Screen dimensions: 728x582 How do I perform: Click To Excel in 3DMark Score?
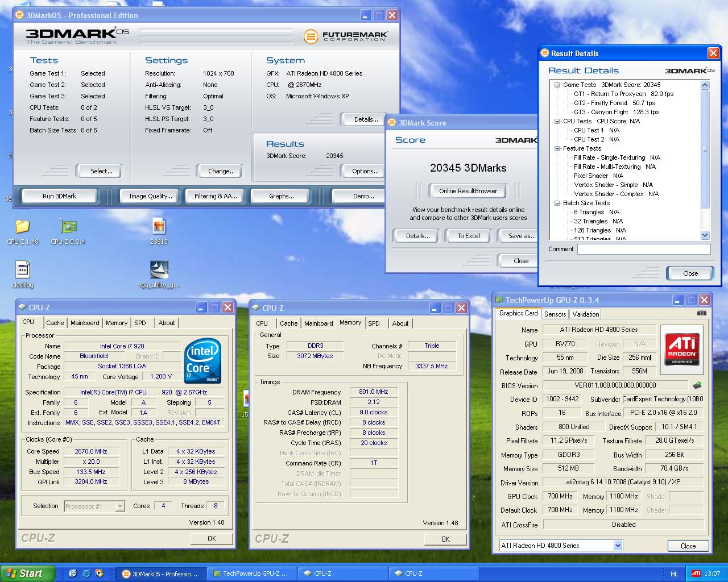[x=469, y=236]
